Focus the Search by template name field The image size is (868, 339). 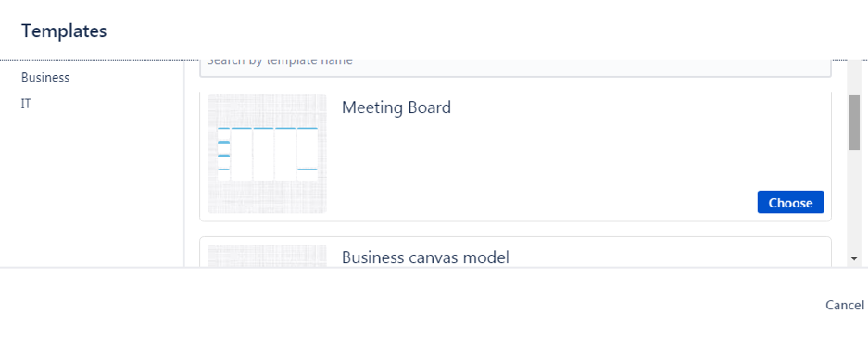point(515,68)
